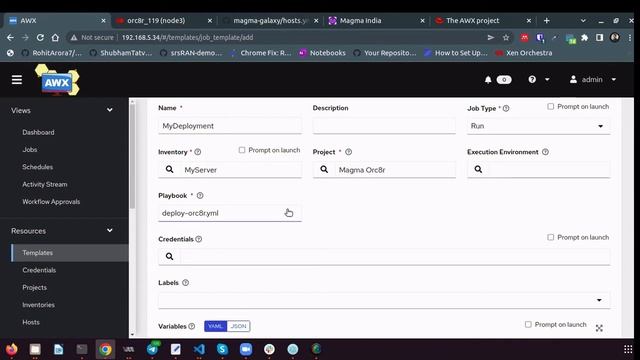Image resolution: width=640 pixels, height=360 pixels.
Task: Open the Job Type dropdown
Action: point(539,126)
